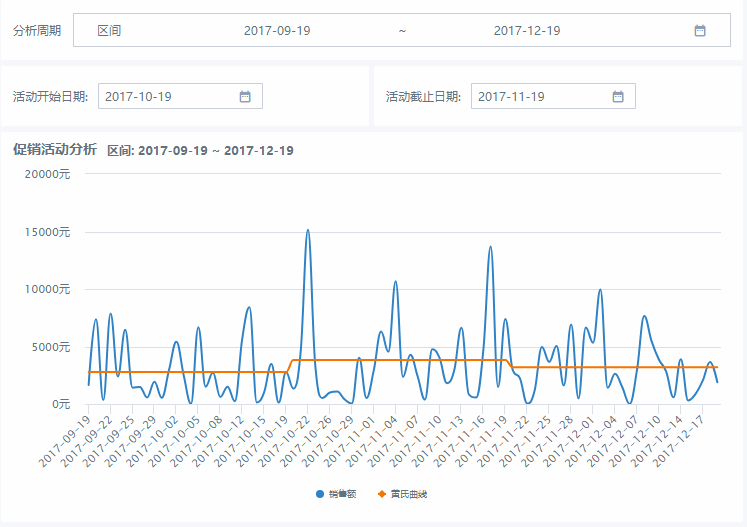Viewport: 747px width, 527px height.
Task: Toggle the 黄氏曲线 series legend label
Action: pos(409,494)
